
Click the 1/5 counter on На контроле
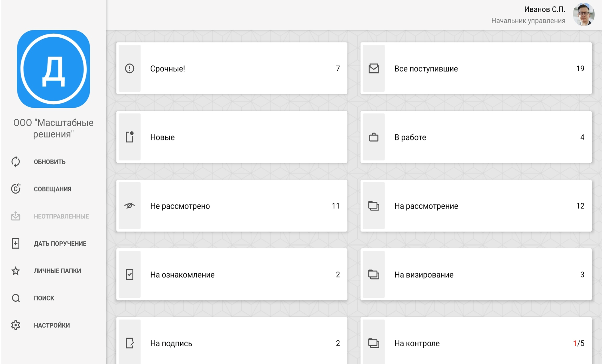click(x=579, y=343)
